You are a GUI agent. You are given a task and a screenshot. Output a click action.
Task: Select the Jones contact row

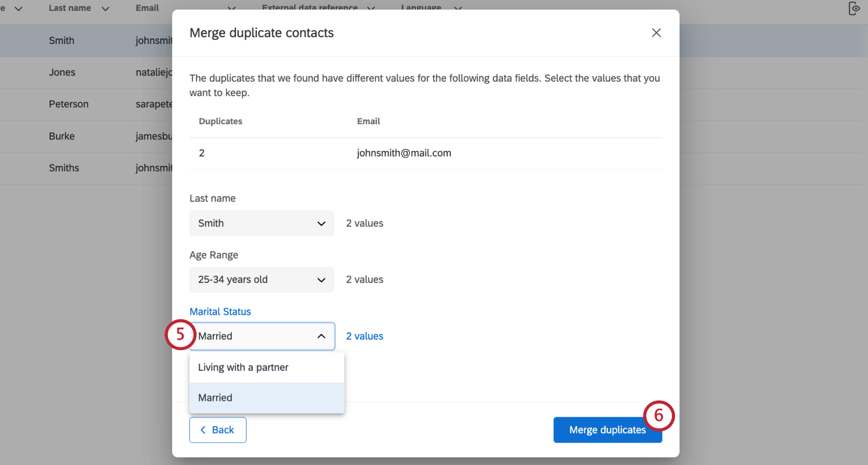[x=62, y=72]
